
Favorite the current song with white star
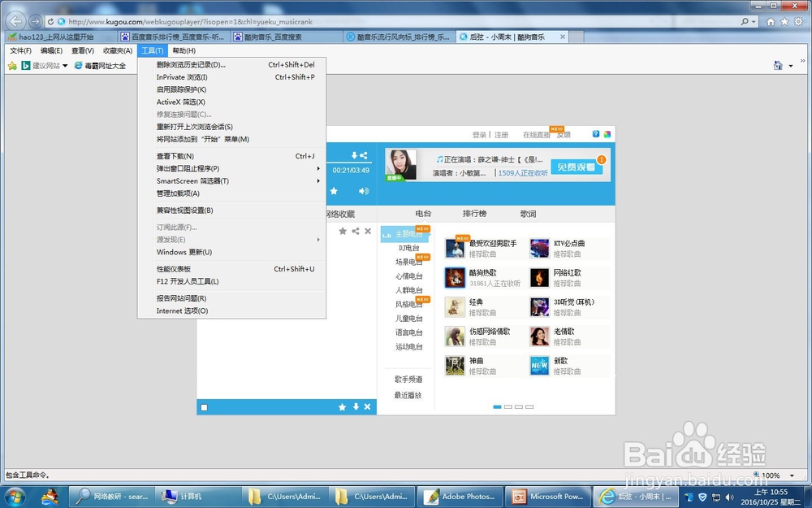coord(334,191)
